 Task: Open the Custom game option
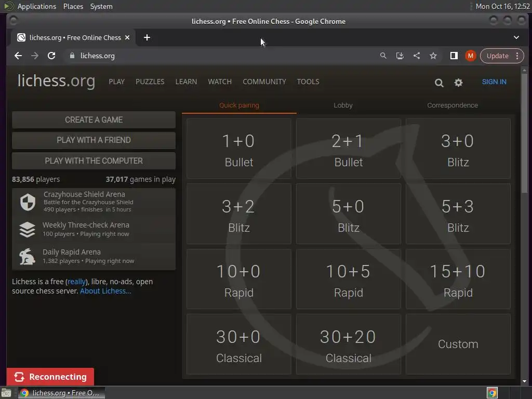tap(458, 344)
